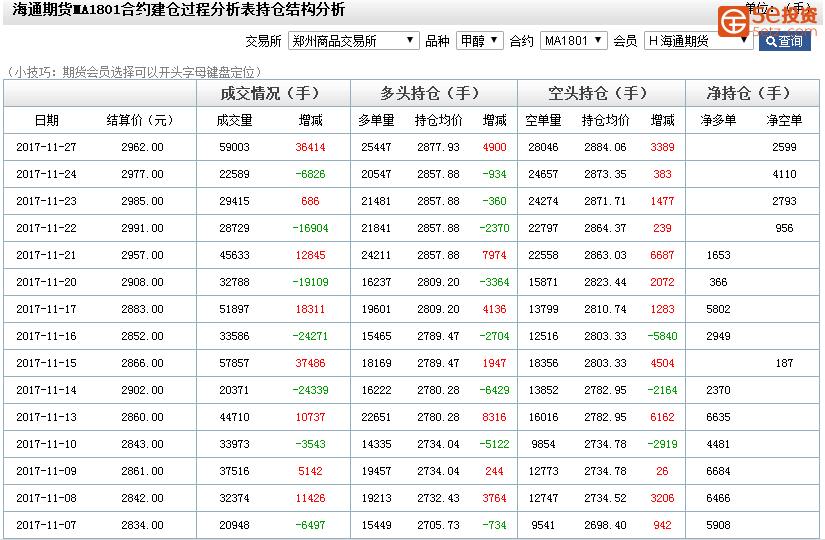825x540 pixels.
Task: Click red volume change 37486
Action: click(310, 363)
